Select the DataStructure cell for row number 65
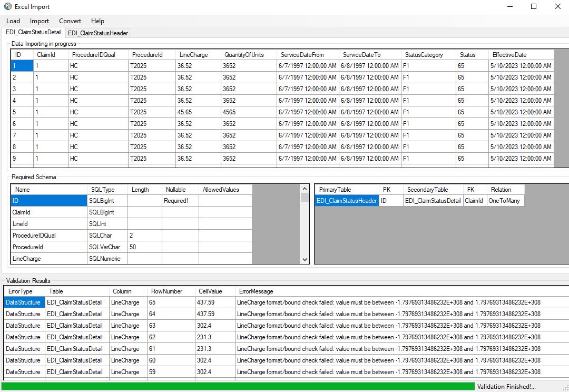This screenshot has width=569, height=392. (x=24, y=302)
